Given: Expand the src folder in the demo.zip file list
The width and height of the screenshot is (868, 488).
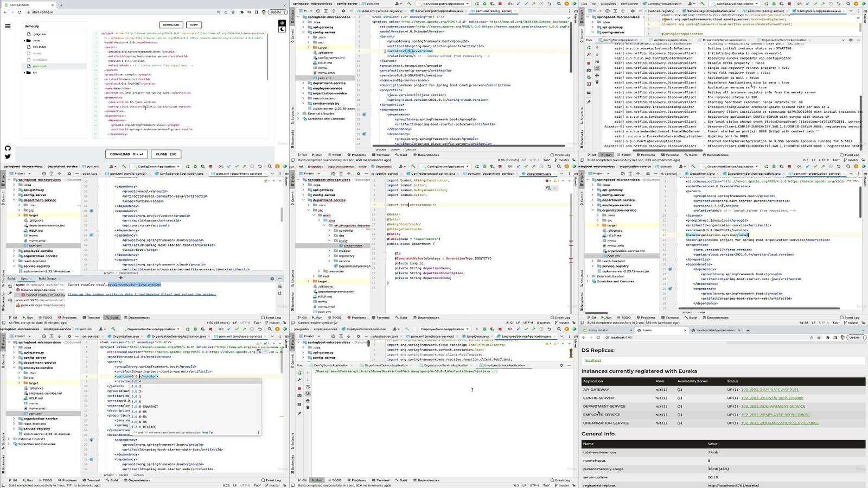Looking at the screenshot, I should pyautogui.click(x=25, y=72).
